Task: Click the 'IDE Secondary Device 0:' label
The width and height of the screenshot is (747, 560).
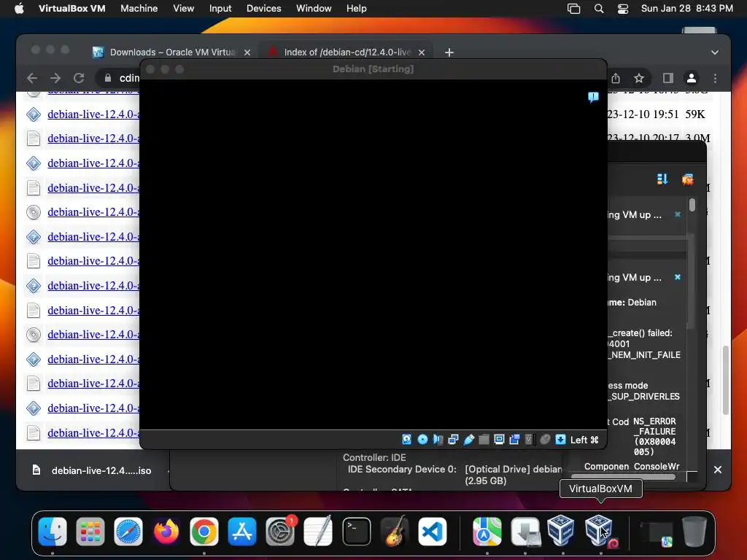Action: pos(402,470)
